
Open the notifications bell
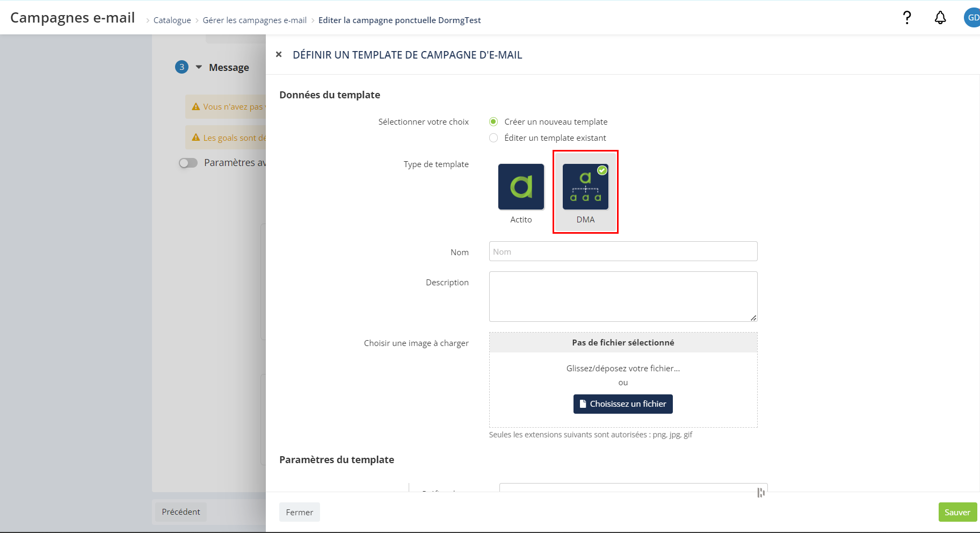pos(940,18)
